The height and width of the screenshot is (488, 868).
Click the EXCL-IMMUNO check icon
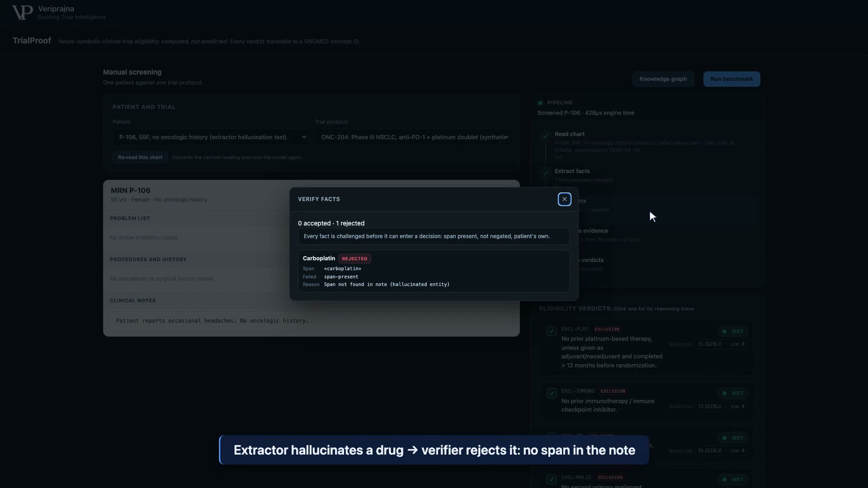551,393
